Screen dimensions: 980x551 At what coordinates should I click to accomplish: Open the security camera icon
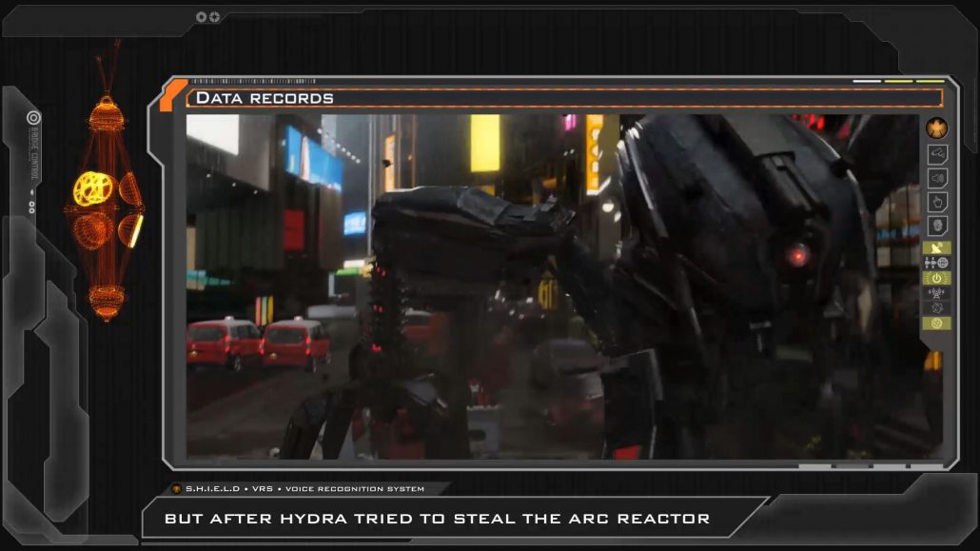pos(936,153)
